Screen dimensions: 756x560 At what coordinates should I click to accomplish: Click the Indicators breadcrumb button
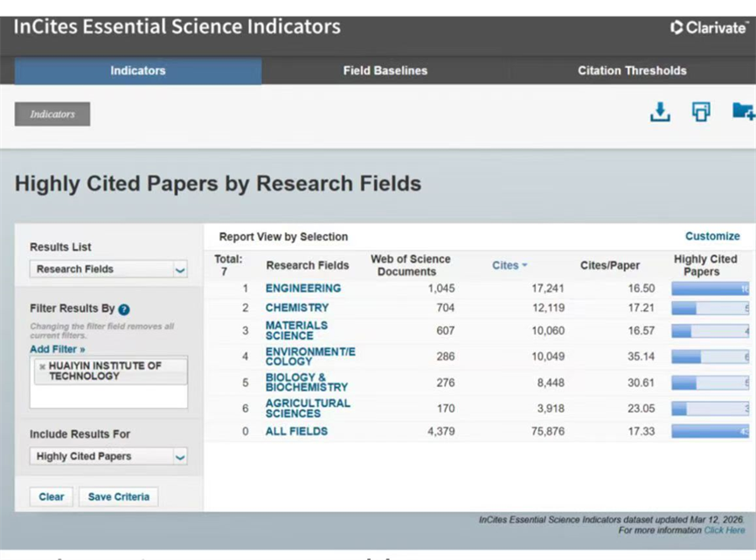click(x=52, y=114)
